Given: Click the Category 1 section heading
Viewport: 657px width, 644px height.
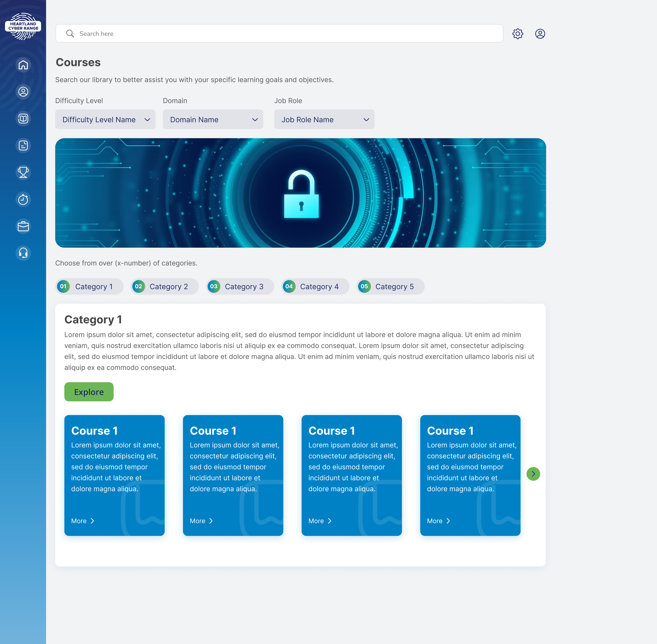Looking at the screenshot, I should pyautogui.click(x=93, y=320).
